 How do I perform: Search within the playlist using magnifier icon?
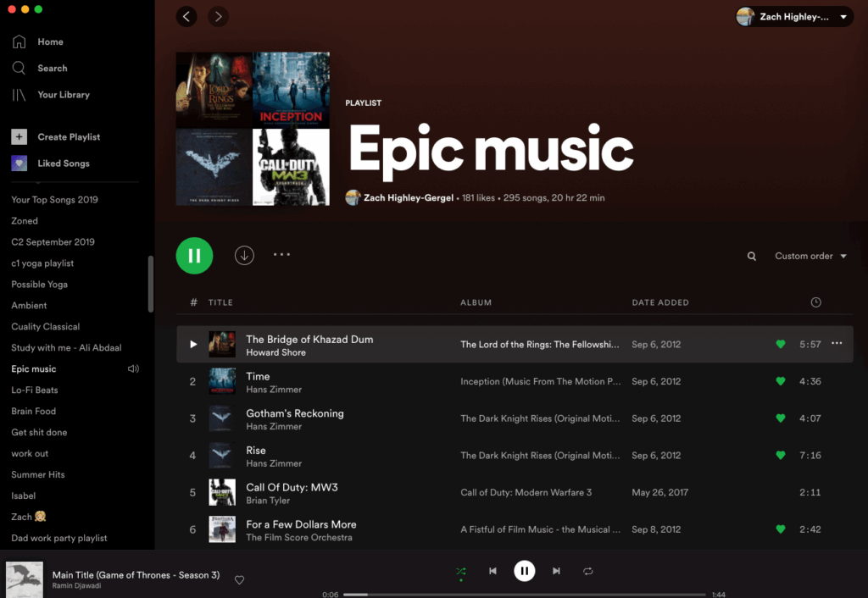pos(751,256)
